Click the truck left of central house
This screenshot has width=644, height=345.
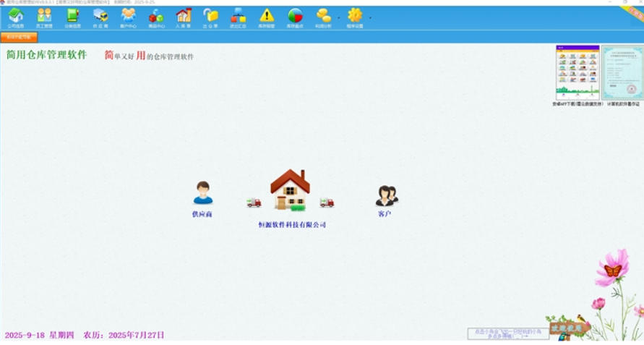tap(254, 203)
